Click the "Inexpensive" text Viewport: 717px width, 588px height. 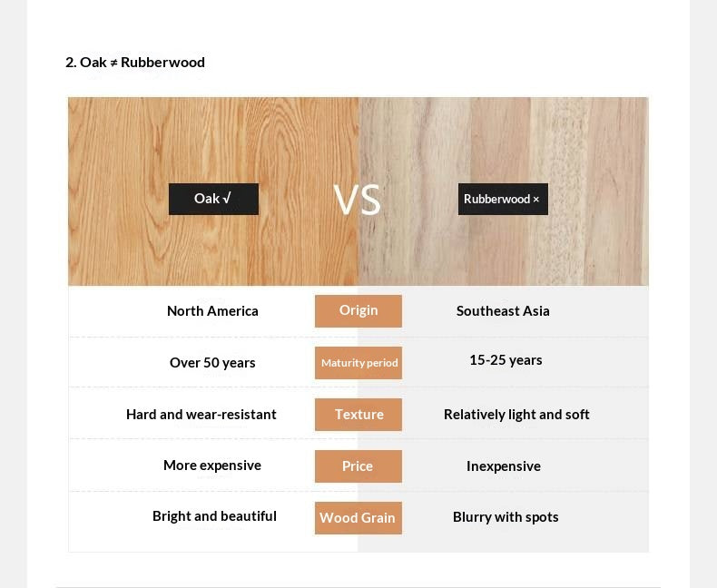pos(504,466)
